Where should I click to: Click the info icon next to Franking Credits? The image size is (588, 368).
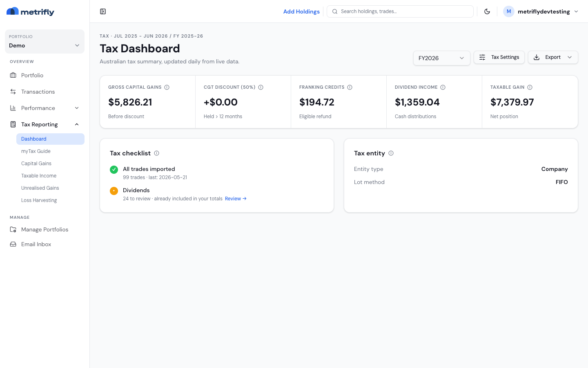pos(350,87)
